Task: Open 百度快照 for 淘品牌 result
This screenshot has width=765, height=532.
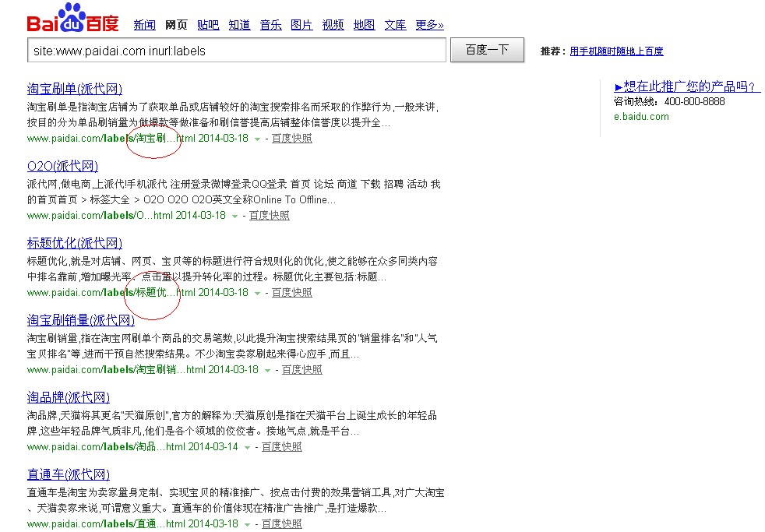Action: click(x=281, y=446)
